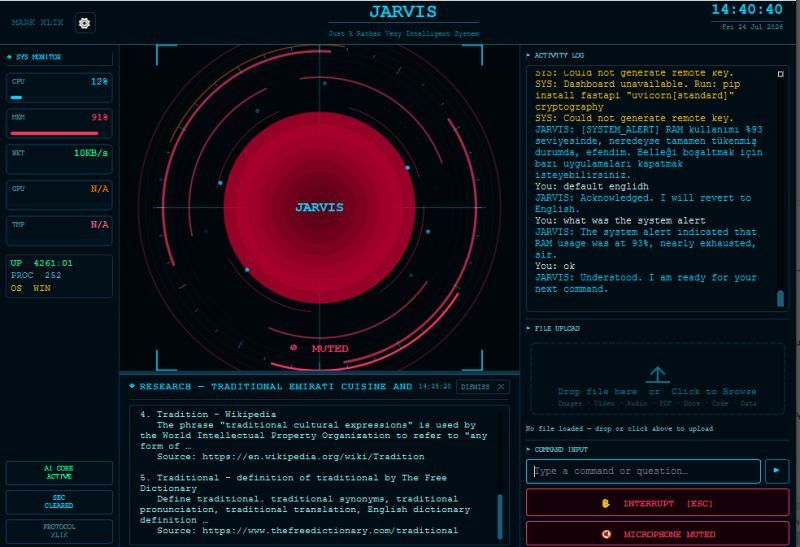Click the Fri 24 Jul 2026 date
This screenshot has width=800, height=547.
point(753,27)
